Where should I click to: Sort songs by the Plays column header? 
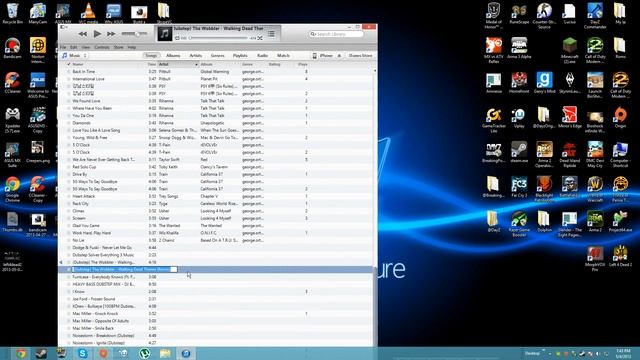coord(302,64)
